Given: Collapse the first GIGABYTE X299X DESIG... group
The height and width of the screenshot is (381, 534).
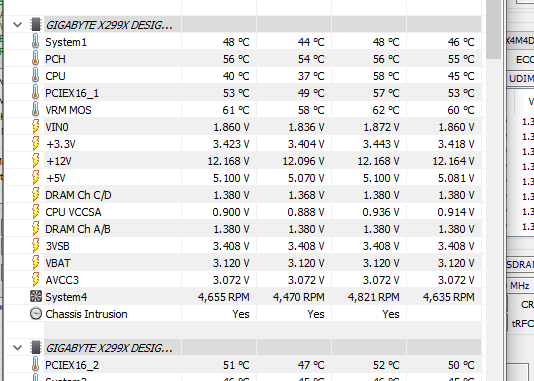Looking at the screenshot, I should coord(17,25).
